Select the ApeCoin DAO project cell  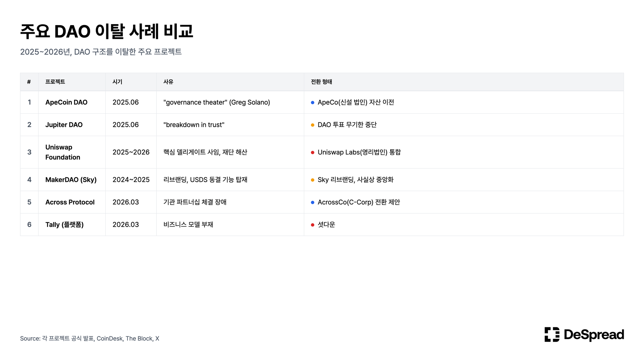66,102
